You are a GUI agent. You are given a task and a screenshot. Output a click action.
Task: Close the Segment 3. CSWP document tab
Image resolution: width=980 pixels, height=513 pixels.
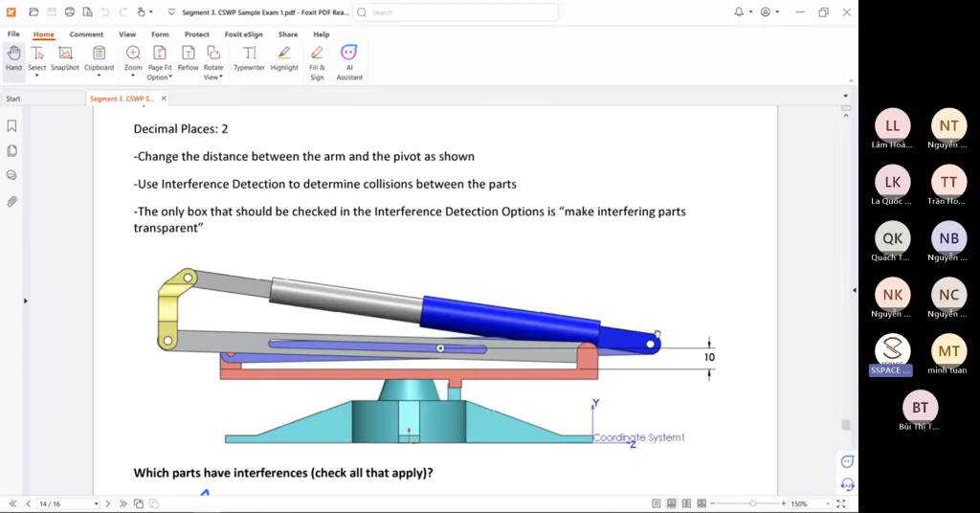pyautogui.click(x=164, y=98)
